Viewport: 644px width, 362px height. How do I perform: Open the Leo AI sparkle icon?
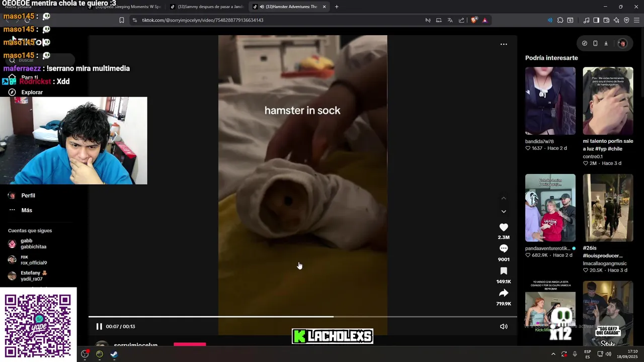616,20
